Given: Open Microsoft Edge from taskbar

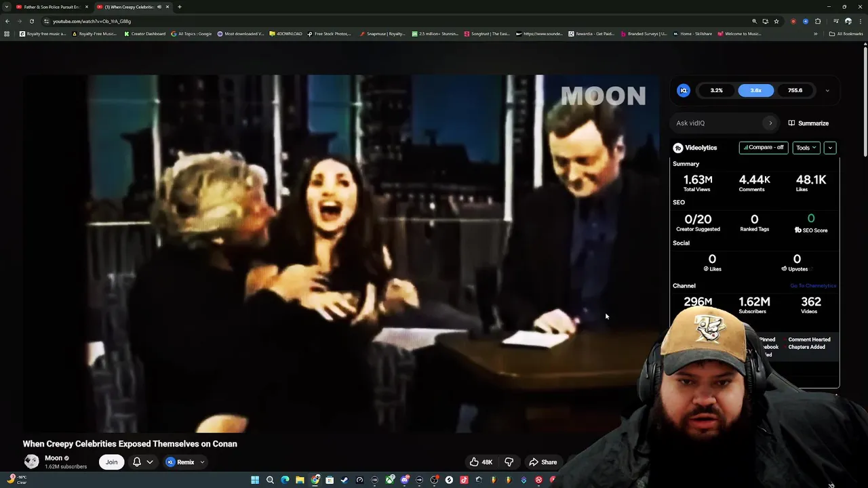Looking at the screenshot, I should [285, 480].
